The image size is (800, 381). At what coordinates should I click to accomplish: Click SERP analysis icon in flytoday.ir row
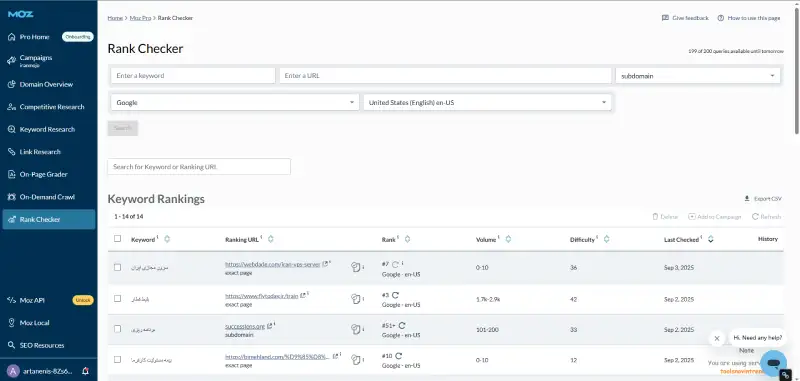pos(356,298)
